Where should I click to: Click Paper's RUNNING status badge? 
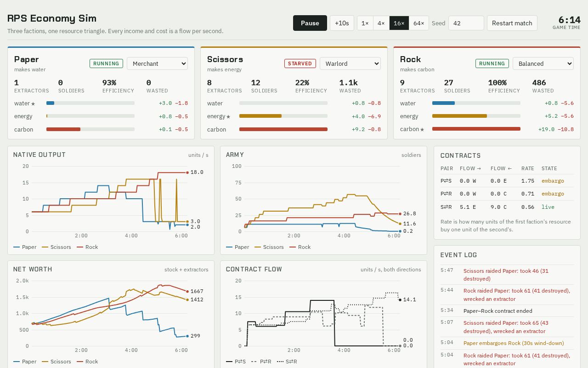[x=106, y=63]
